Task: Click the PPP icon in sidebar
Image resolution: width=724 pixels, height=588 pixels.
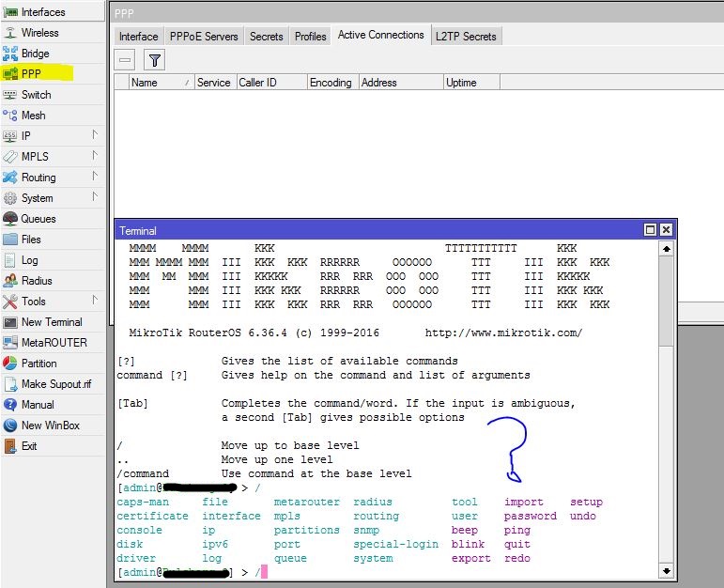Action: (10, 74)
